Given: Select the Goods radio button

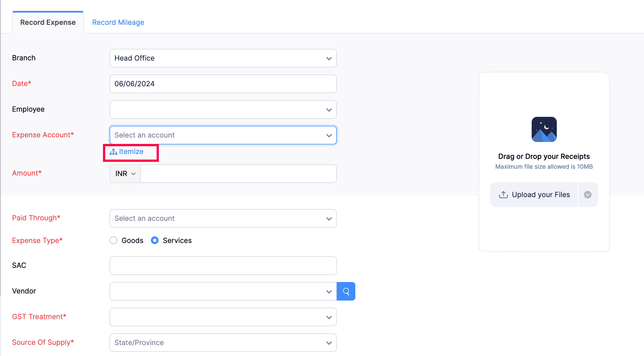Looking at the screenshot, I should [113, 240].
